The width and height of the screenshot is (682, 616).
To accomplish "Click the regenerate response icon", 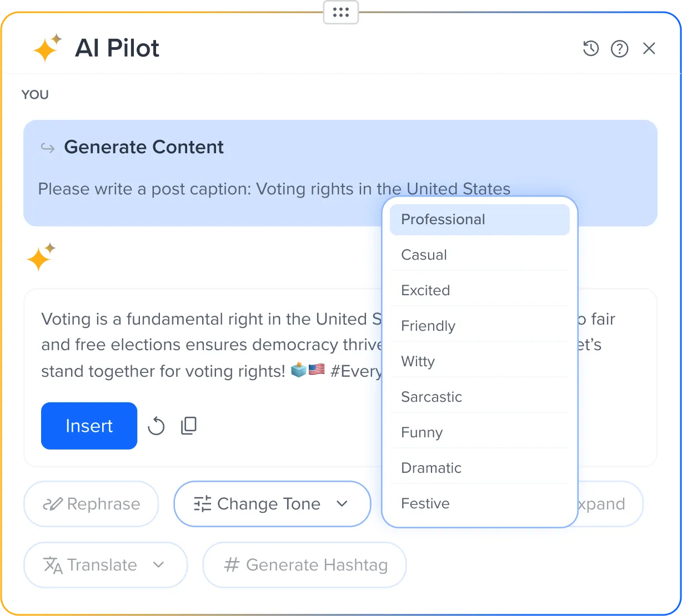I will tap(156, 426).
